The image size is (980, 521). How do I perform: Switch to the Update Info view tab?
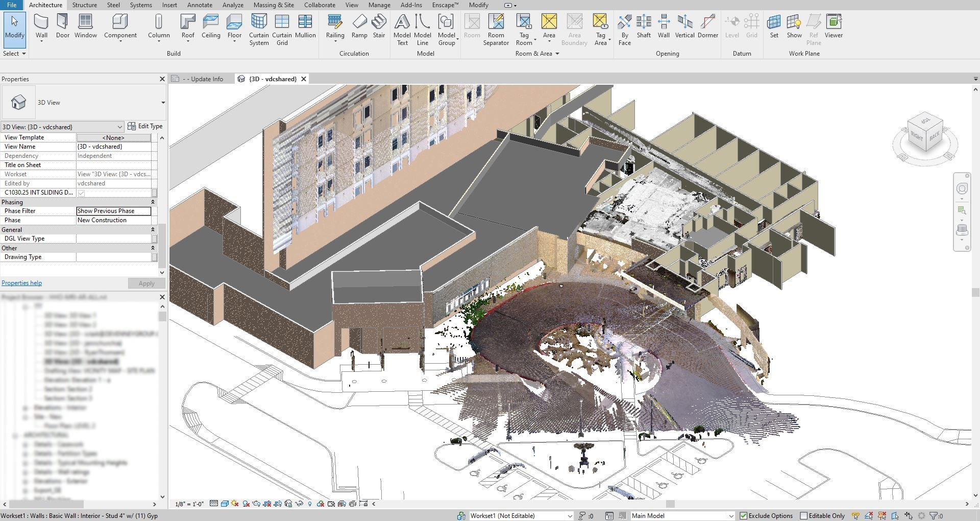203,79
